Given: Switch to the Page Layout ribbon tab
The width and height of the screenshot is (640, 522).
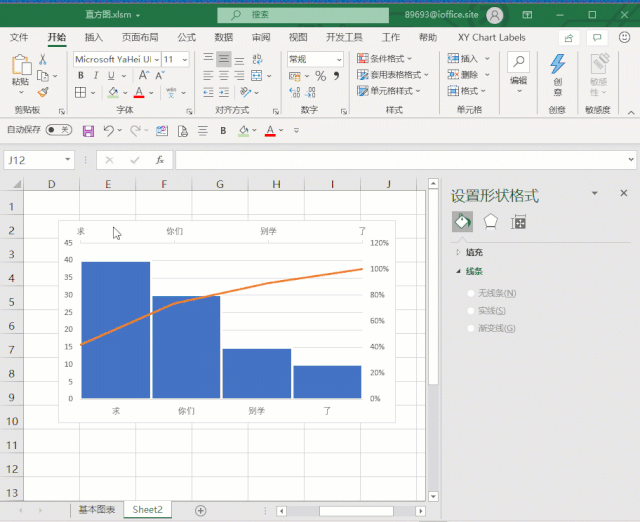Looking at the screenshot, I should 140,38.
